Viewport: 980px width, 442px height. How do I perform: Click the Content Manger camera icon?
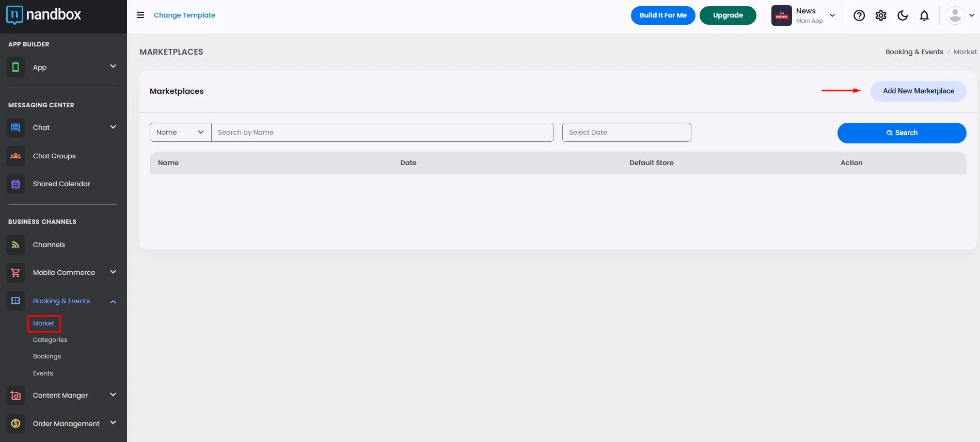(x=15, y=396)
